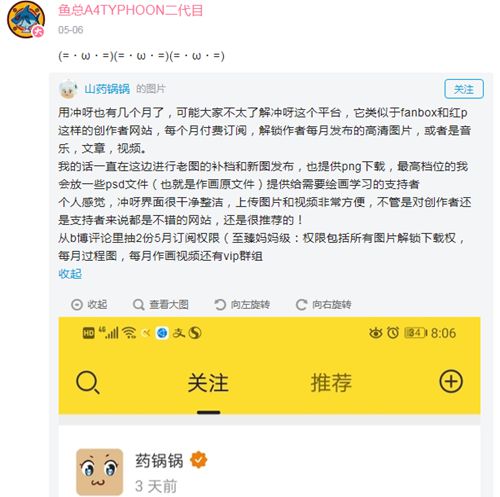Tap the plus circle icon in yellow header

[x=451, y=381]
